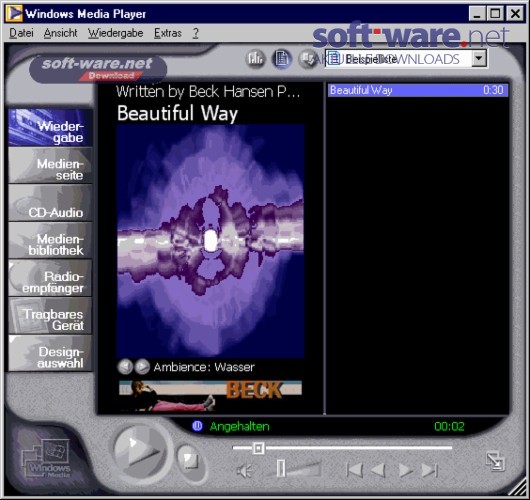The image size is (530, 500).
Task: Open the Datei menu
Action: point(21,33)
